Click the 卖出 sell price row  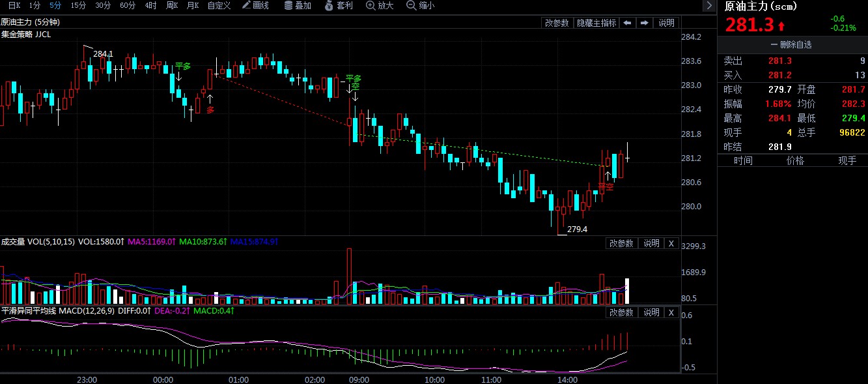point(792,61)
